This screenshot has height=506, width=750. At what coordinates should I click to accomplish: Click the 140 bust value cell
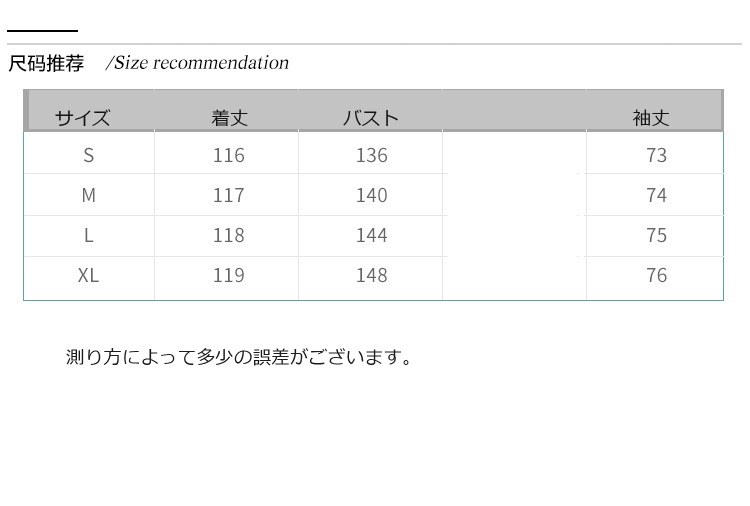click(372, 195)
